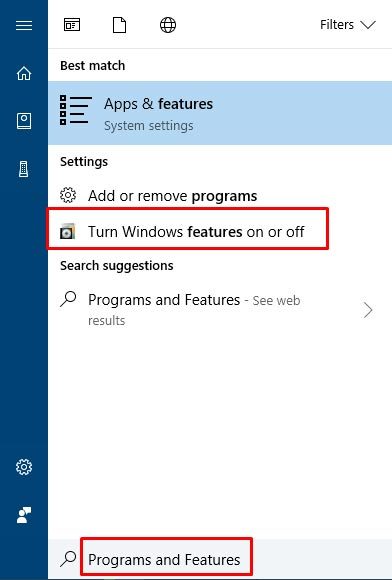392x580 pixels.
Task: Click the Filters chevron arrow
Action: coord(368,25)
